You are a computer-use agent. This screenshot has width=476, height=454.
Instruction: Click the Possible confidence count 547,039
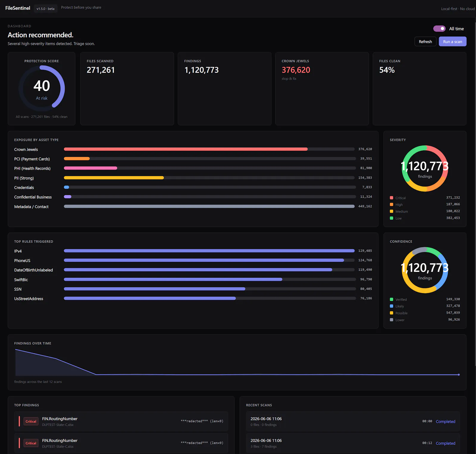tap(453, 313)
